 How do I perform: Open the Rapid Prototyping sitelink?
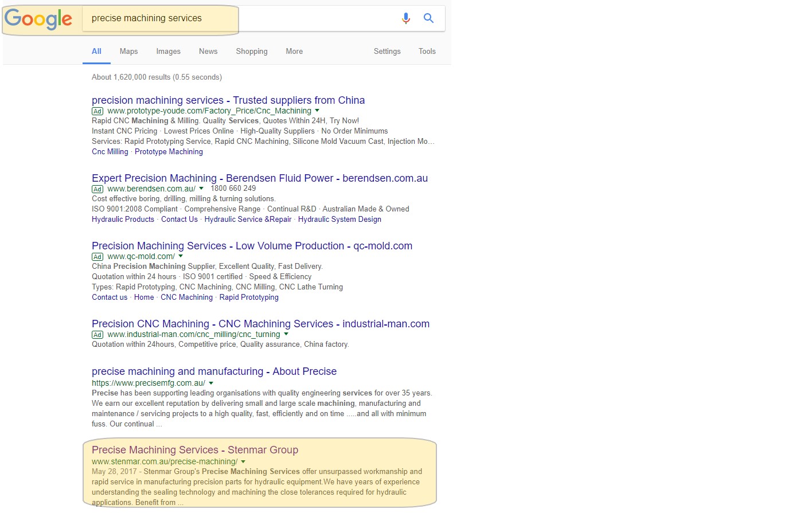click(x=249, y=297)
